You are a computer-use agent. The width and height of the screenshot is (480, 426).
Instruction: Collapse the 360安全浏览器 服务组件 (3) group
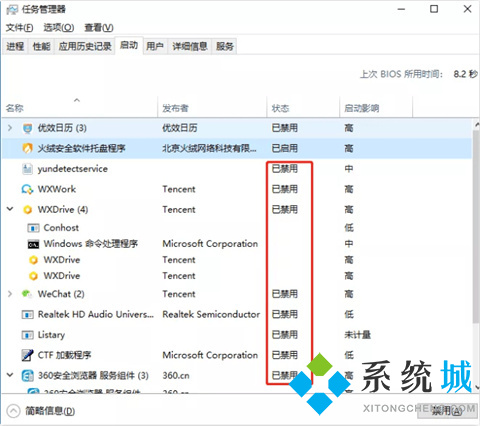pyautogui.click(x=10, y=375)
